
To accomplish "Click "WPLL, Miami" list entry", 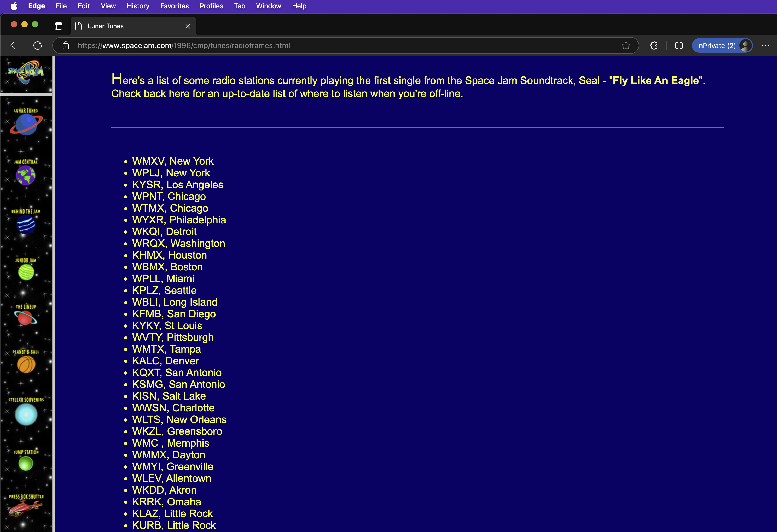I will point(163,279).
